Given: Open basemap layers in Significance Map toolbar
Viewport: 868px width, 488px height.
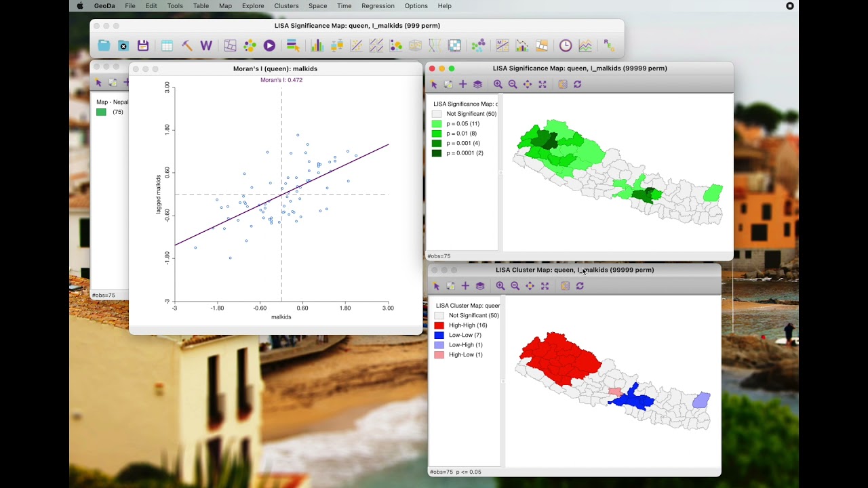Looking at the screenshot, I should pyautogui.click(x=477, y=84).
